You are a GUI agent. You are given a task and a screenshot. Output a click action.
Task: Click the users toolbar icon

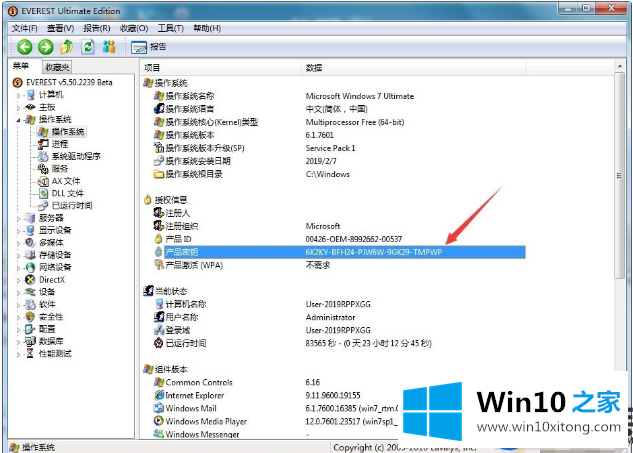tap(109, 47)
